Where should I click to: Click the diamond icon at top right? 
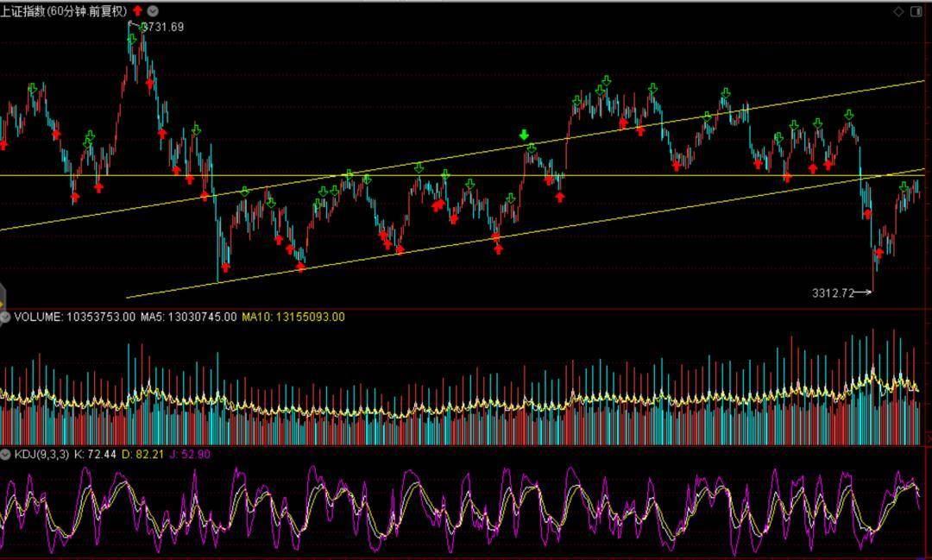pyautogui.click(x=898, y=10)
